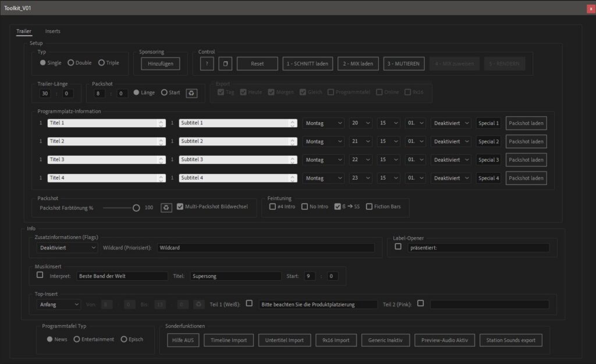596x364 pixels.
Task: Open the Montag day dropdown for Titel 3
Action: pyautogui.click(x=323, y=160)
